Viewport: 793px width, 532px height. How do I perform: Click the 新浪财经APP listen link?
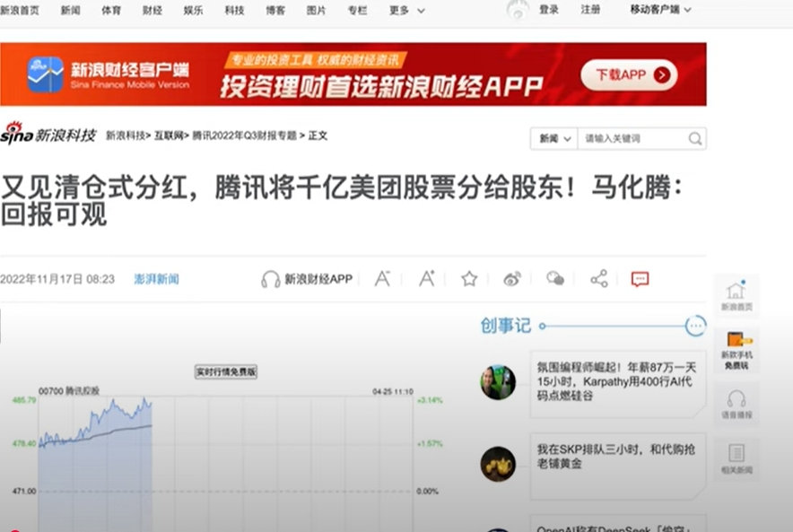pyautogui.click(x=318, y=279)
